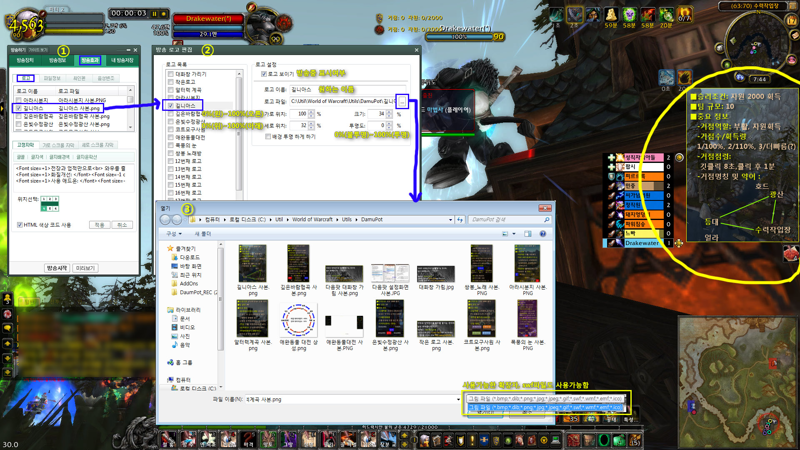Click the minimap clock showing 7:44
Viewport: 800px width, 450px height.
coord(759,79)
